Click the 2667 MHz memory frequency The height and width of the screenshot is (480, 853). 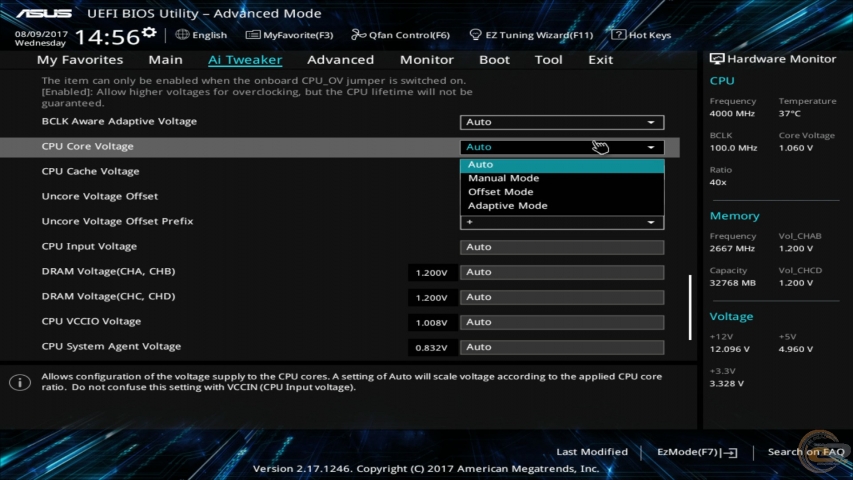pos(732,249)
